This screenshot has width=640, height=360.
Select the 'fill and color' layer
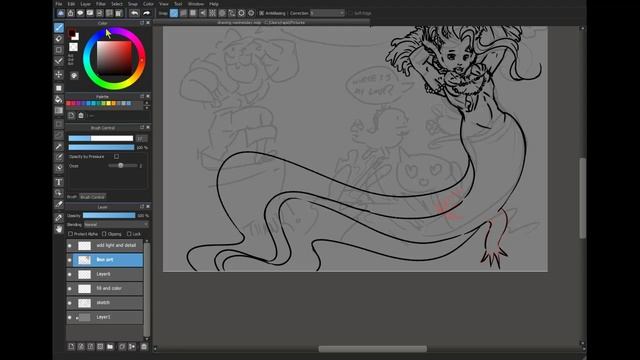coord(104,289)
